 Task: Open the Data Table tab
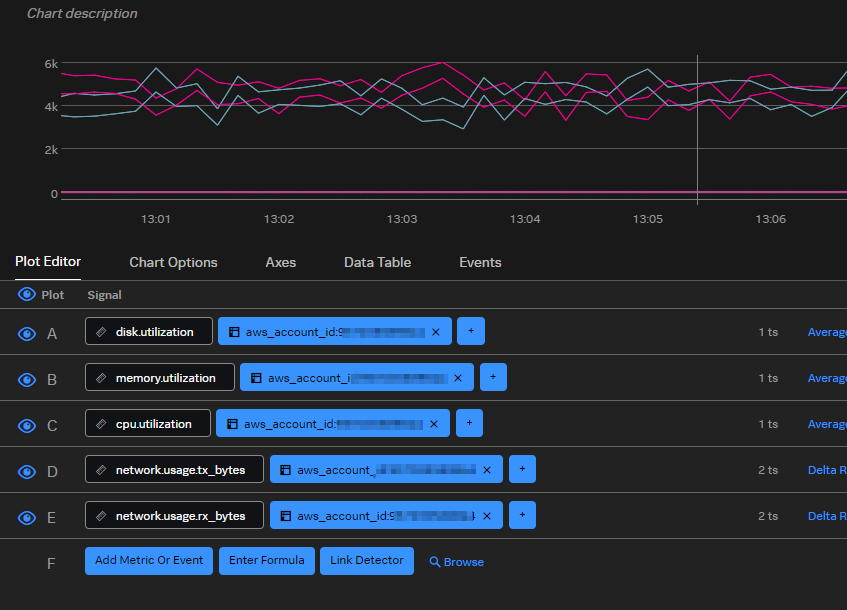point(377,262)
